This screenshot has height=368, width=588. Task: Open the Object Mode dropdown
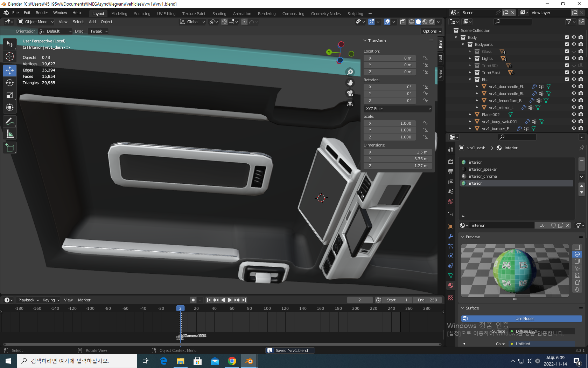[x=36, y=22]
